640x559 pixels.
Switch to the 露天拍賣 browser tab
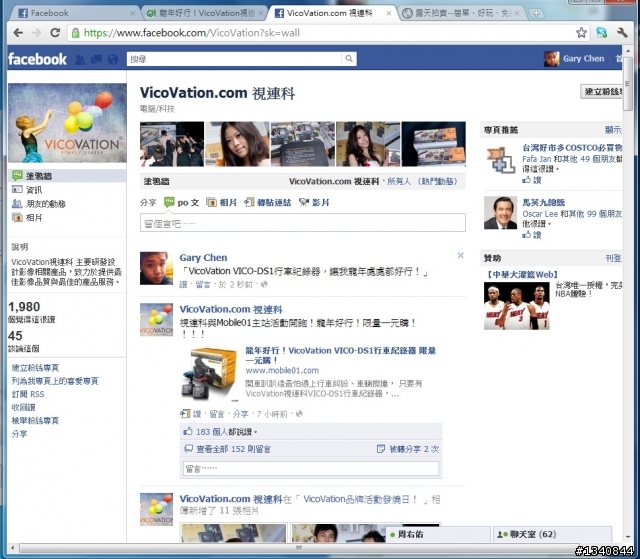461,13
